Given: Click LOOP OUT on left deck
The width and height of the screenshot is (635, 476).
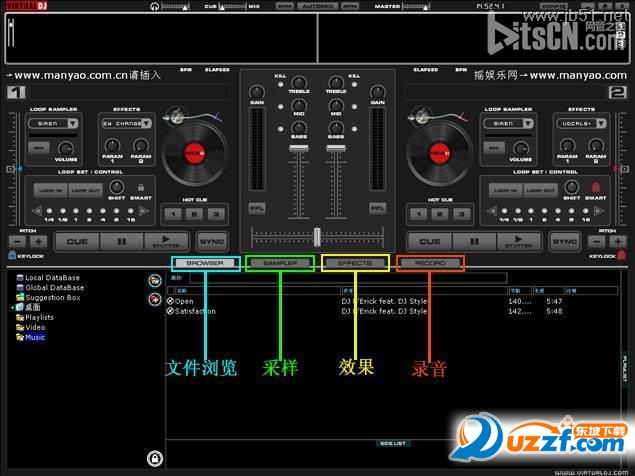Looking at the screenshot, I should coord(85,190).
